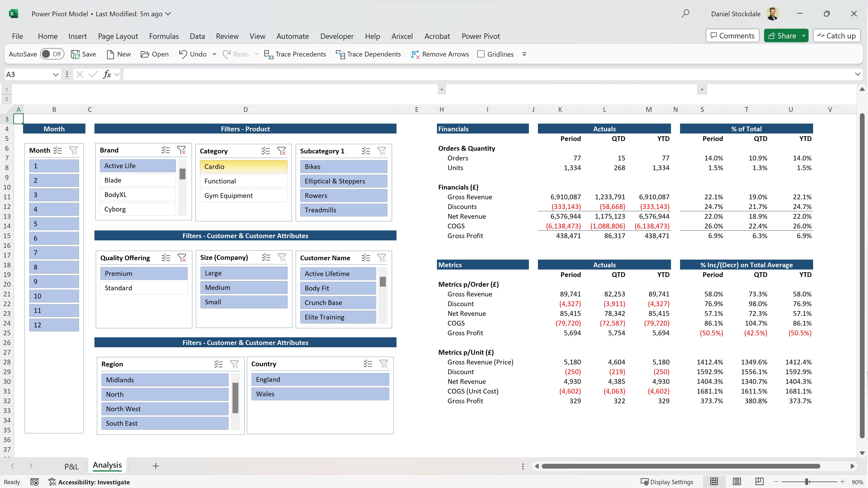The image size is (868, 488).
Task: Expand the Undo history dropdown
Action: point(214,54)
